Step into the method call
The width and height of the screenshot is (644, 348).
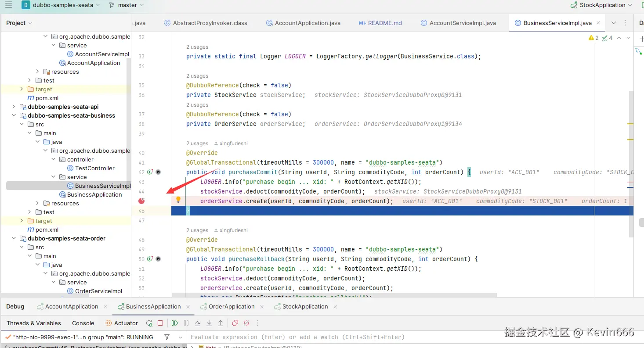[x=209, y=323]
